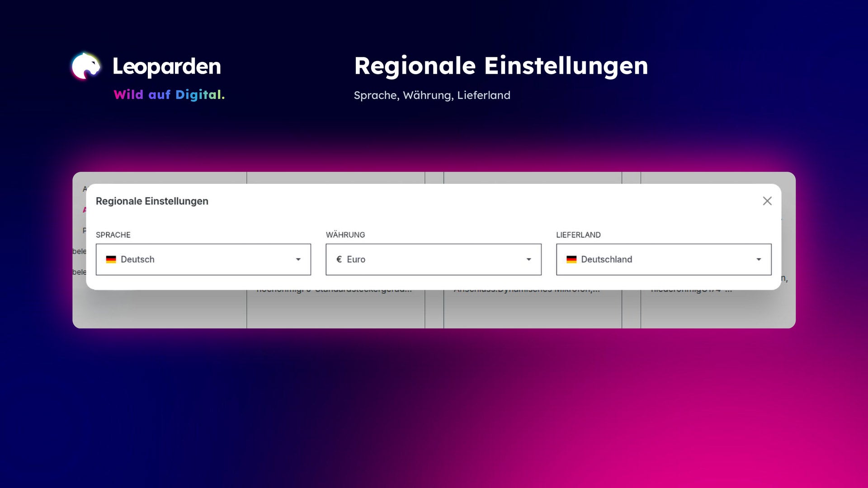
Task: Open the Sprache dropdown showing Deutsch
Action: tap(203, 259)
